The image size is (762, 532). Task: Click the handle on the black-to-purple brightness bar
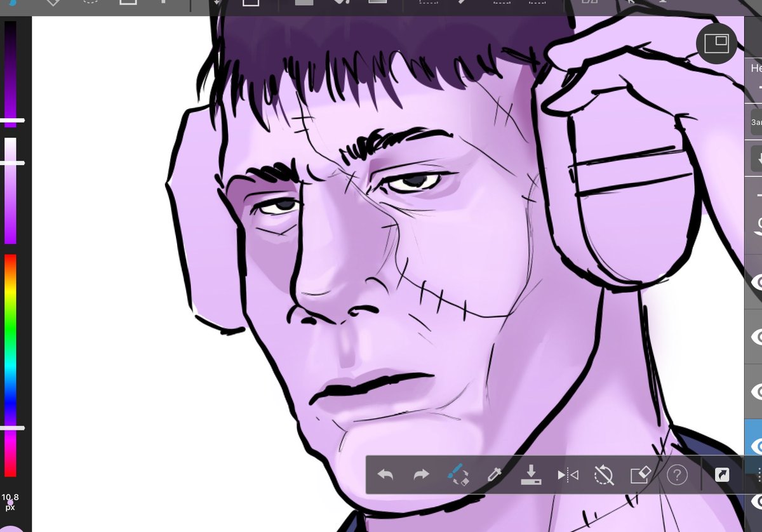point(11,119)
